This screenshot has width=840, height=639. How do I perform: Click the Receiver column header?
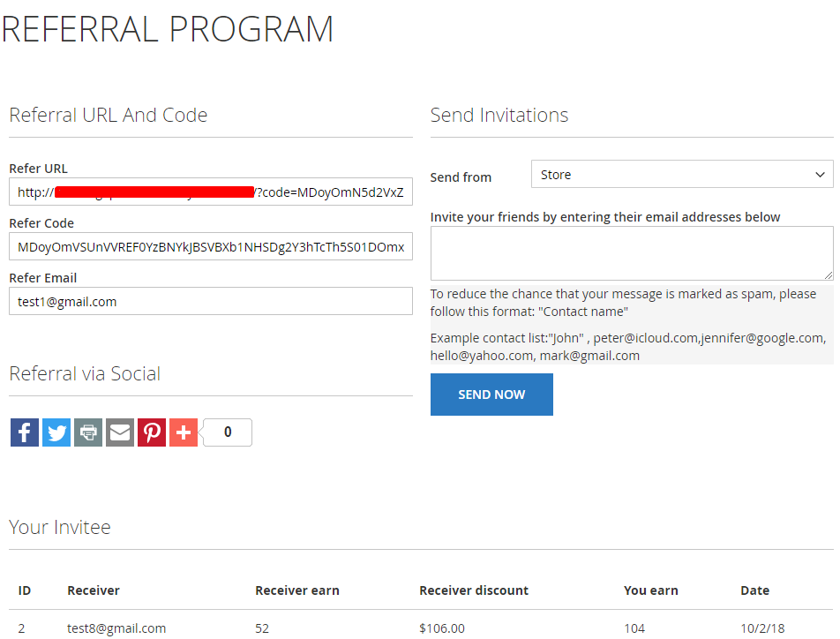pyautogui.click(x=94, y=590)
